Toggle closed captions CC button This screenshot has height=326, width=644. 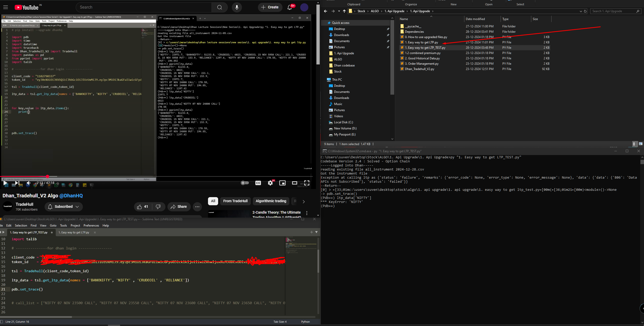[258, 183]
